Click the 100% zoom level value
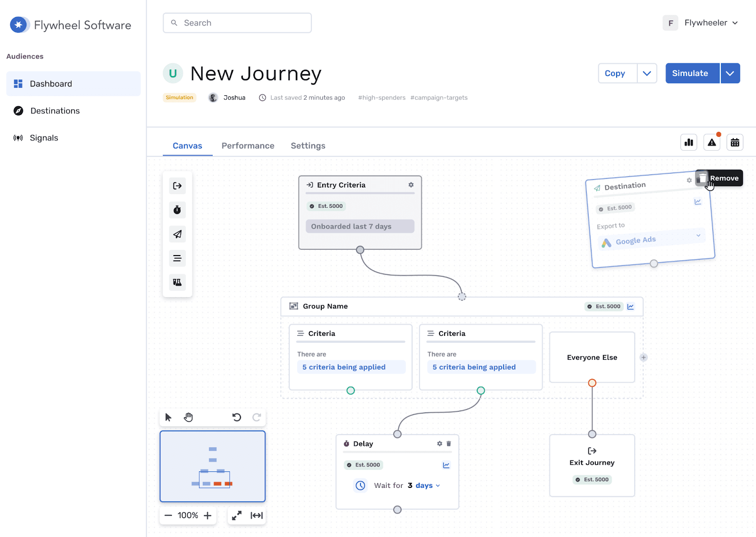 (188, 515)
